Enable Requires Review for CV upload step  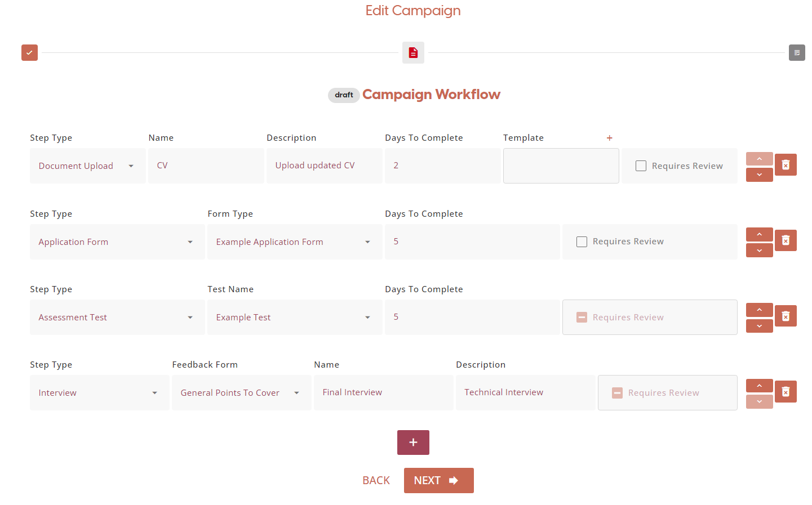click(641, 166)
